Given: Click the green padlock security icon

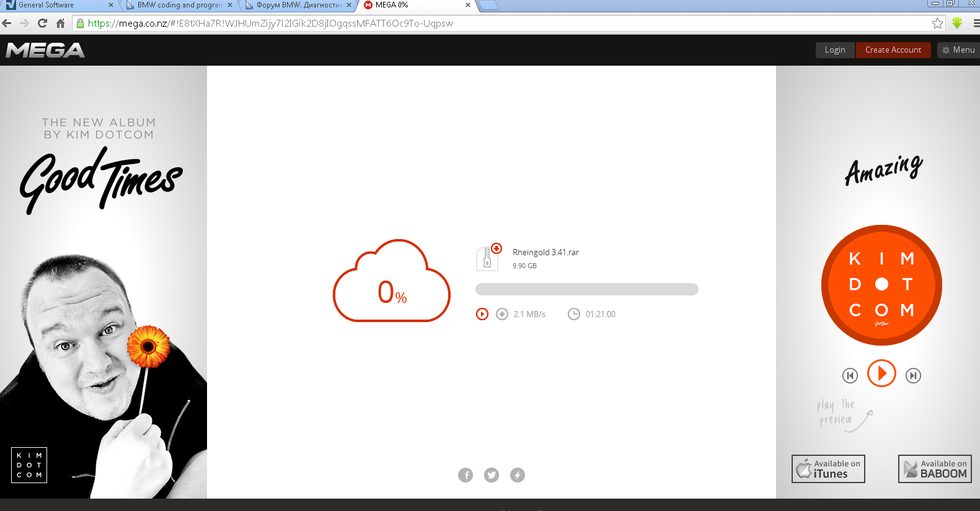Looking at the screenshot, I should (80, 24).
